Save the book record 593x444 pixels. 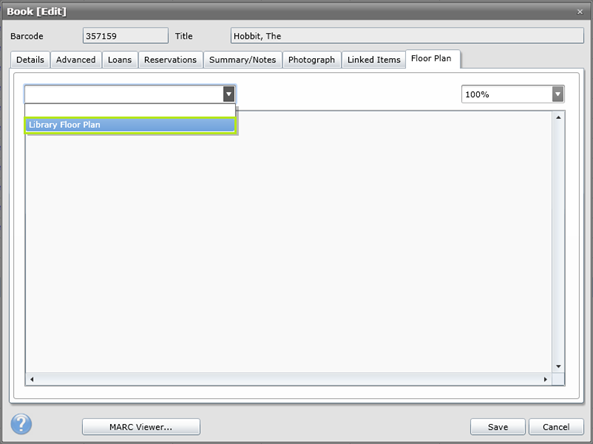[498, 427]
